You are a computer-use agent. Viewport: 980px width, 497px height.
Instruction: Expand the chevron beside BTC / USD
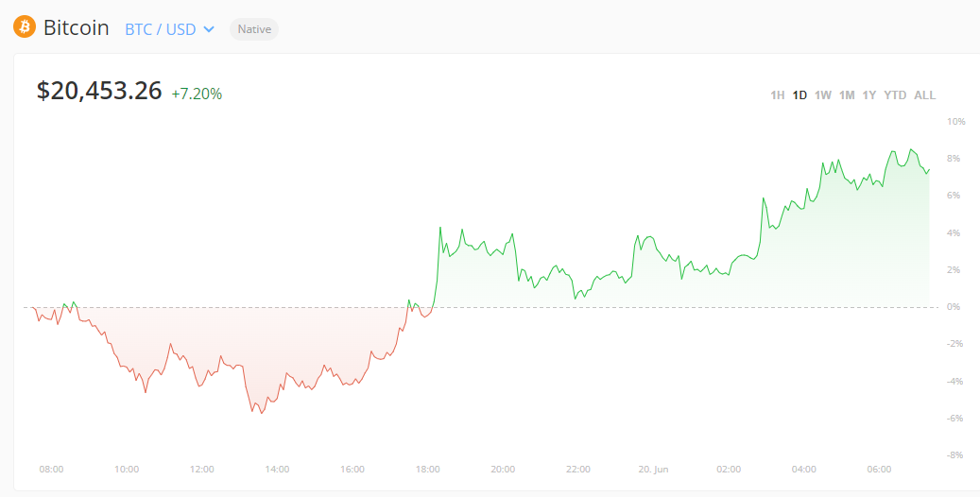[x=209, y=29]
